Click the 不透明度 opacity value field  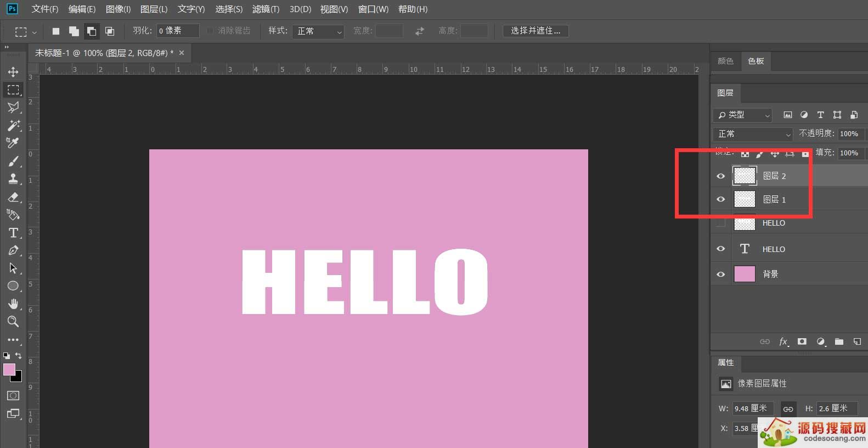(851, 134)
